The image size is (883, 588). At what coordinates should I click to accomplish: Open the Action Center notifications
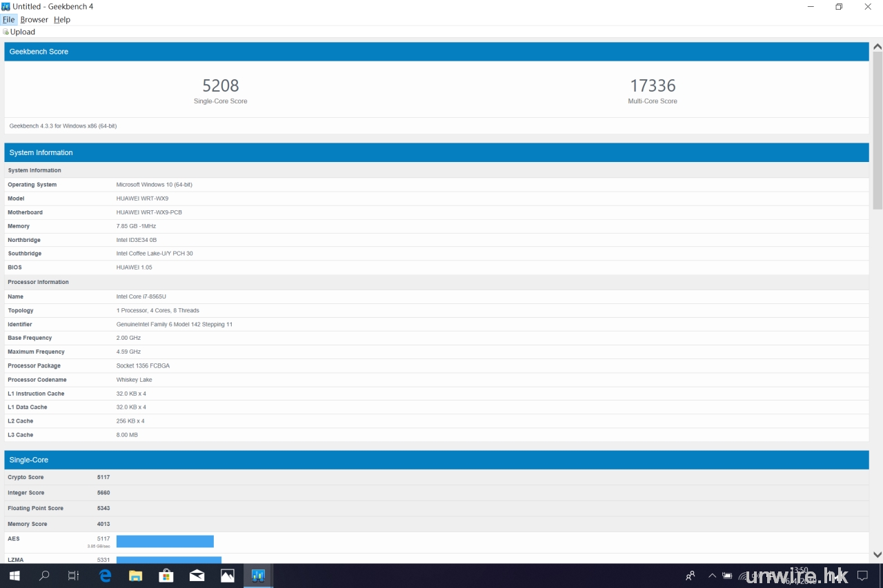(862, 576)
